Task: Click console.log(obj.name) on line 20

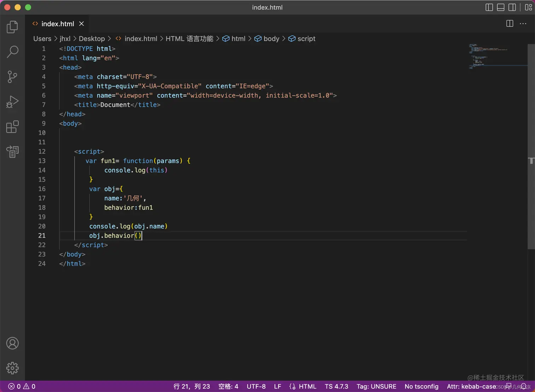Action: pos(128,226)
